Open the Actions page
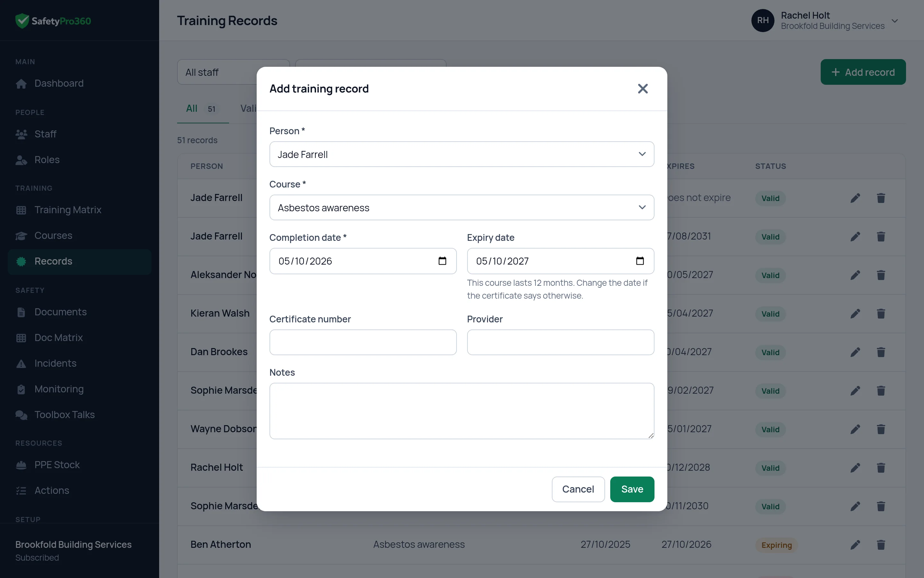The image size is (924, 578). coord(80,490)
